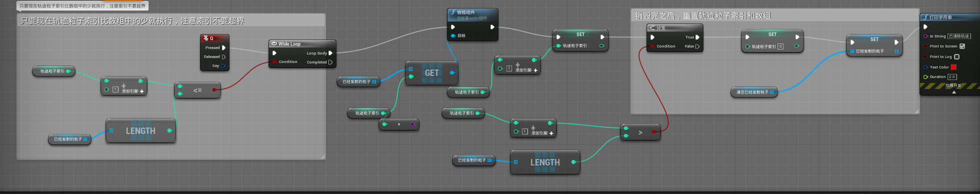Screen dimensions: 980x194
Task: Click the Text Color input pin
Action: [925, 67]
